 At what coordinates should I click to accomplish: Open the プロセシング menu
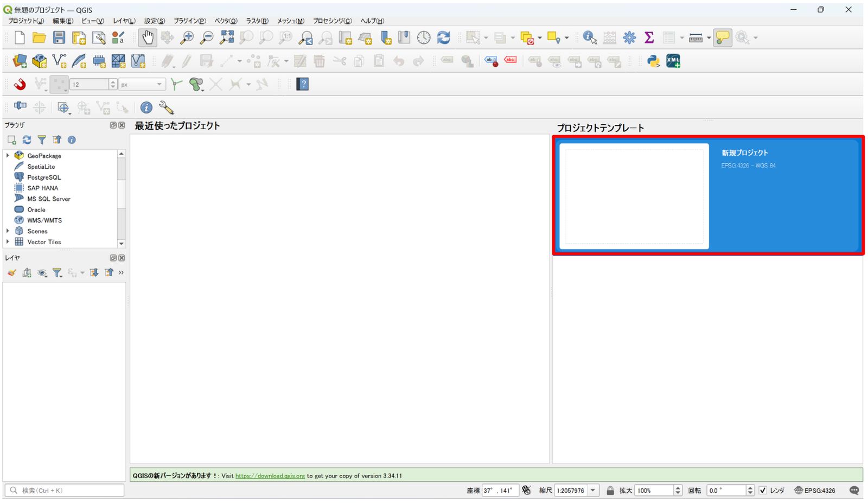333,21
